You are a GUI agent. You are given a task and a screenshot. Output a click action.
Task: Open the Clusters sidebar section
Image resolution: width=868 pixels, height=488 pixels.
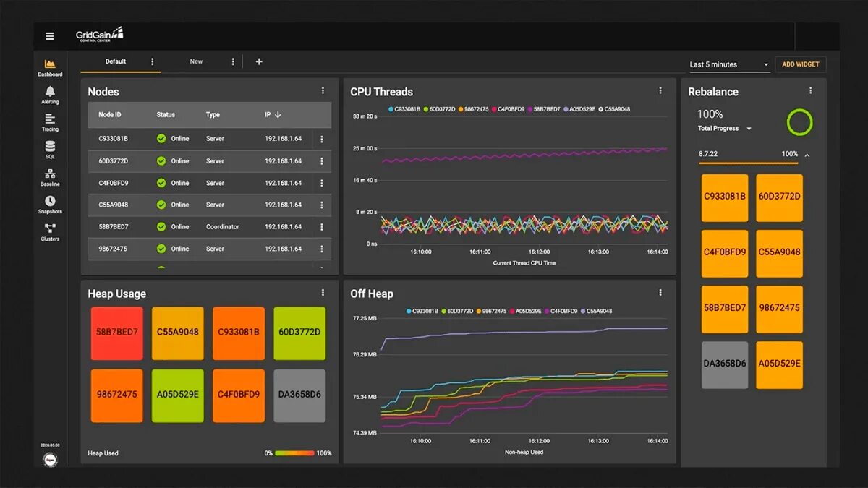tap(50, 232)
